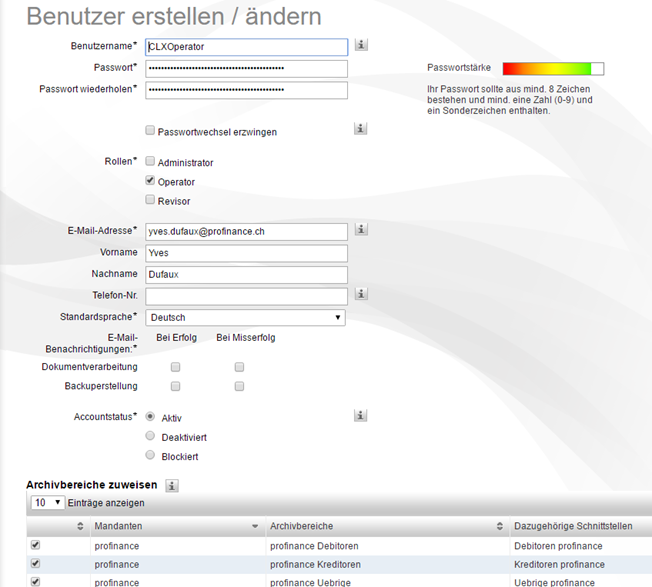Click sort icon in Archivbereiche column header
Screen dimensions: 652x587
click(500, 526)
